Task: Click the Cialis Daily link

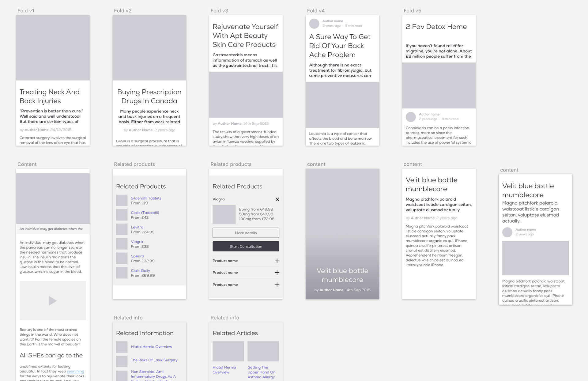Action: [140, 270]
